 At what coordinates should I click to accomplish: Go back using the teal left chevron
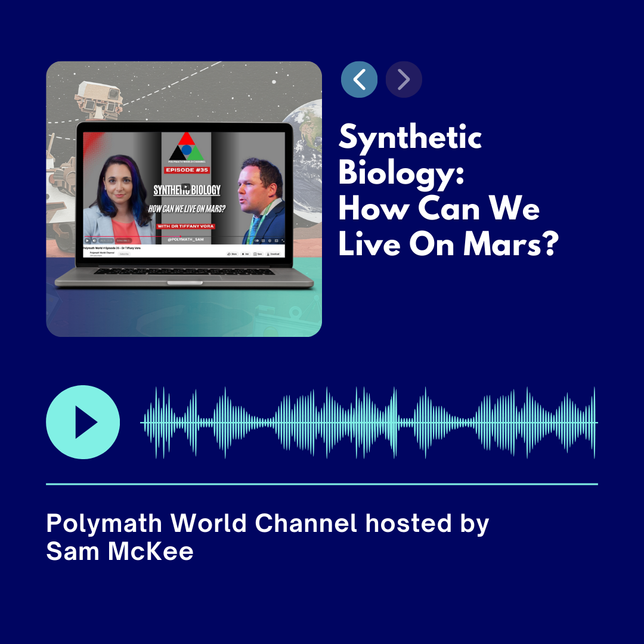359,79
